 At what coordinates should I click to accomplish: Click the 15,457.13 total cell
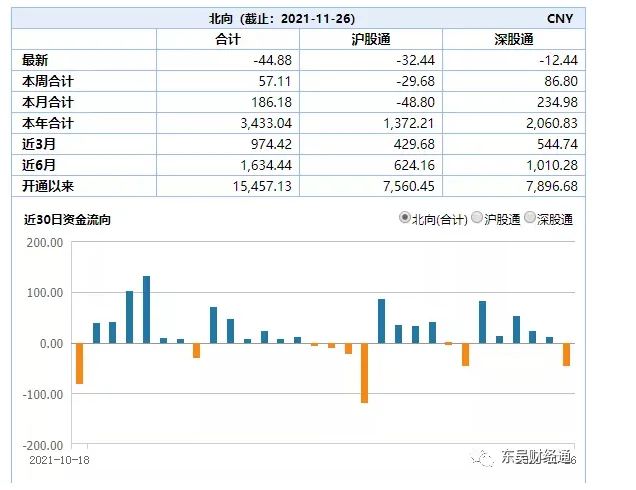tap(227, 187)
